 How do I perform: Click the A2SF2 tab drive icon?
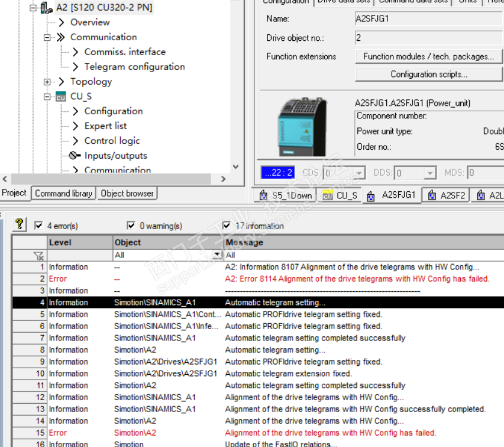[432, 195]
